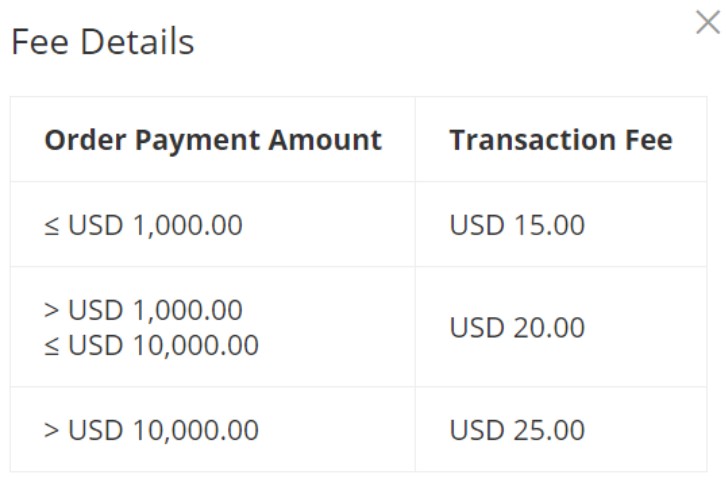Click the word Fee in the dialog title
The width and height of the screenshot is (726, 485).
tap(40, 42)
